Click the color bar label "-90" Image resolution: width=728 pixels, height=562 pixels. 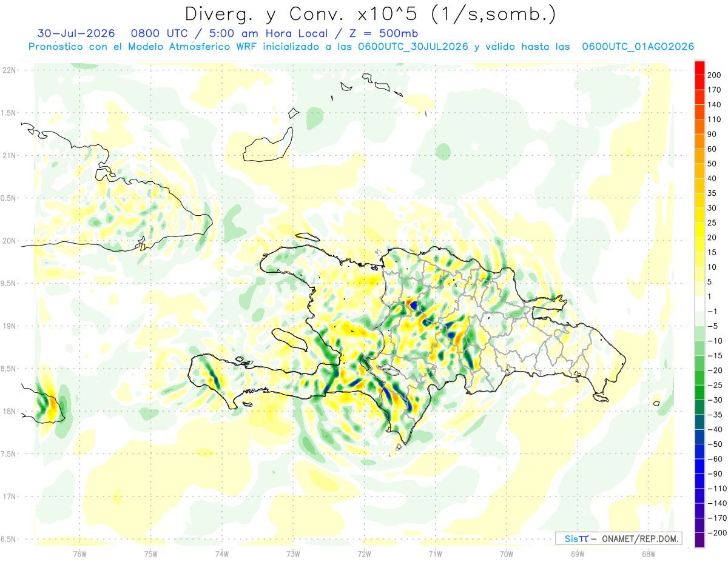[x=715, y=473]
